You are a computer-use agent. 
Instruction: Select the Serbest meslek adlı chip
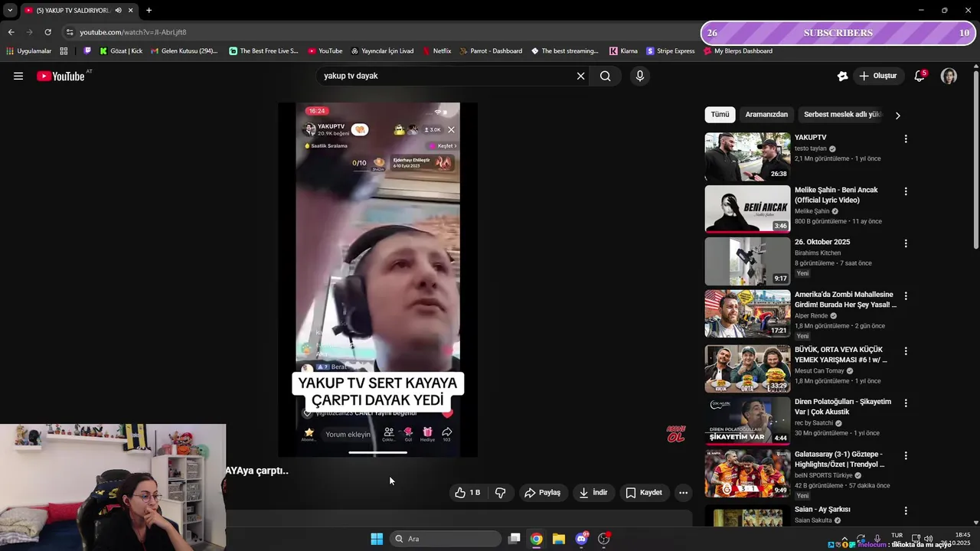click(842, 115)
